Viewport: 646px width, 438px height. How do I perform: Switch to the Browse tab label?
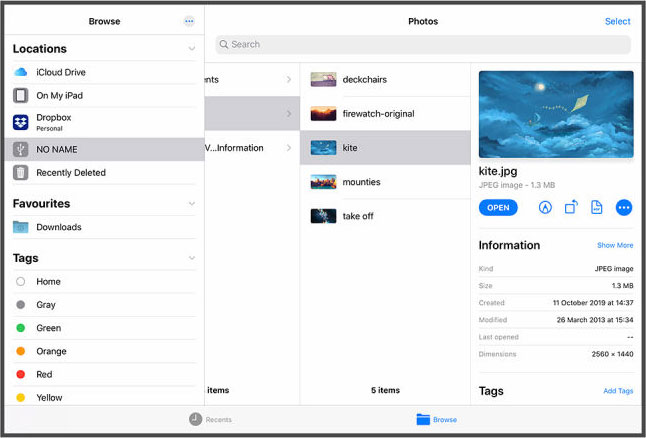point(445,419)
